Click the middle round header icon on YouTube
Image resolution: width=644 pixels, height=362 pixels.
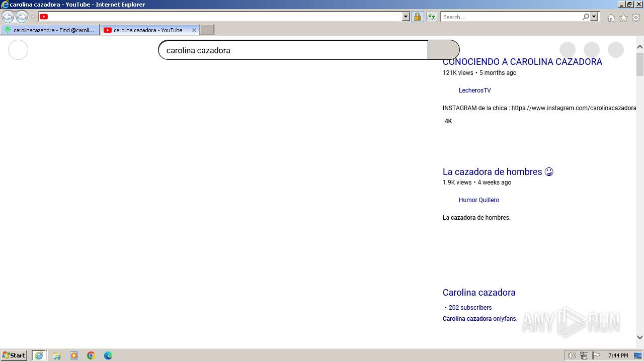tap(592, 50)
